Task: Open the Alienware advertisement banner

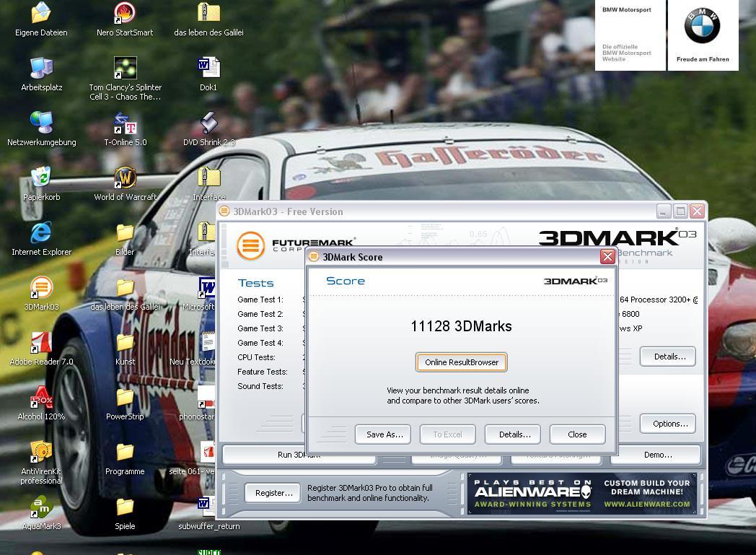Action: (582, 493)
